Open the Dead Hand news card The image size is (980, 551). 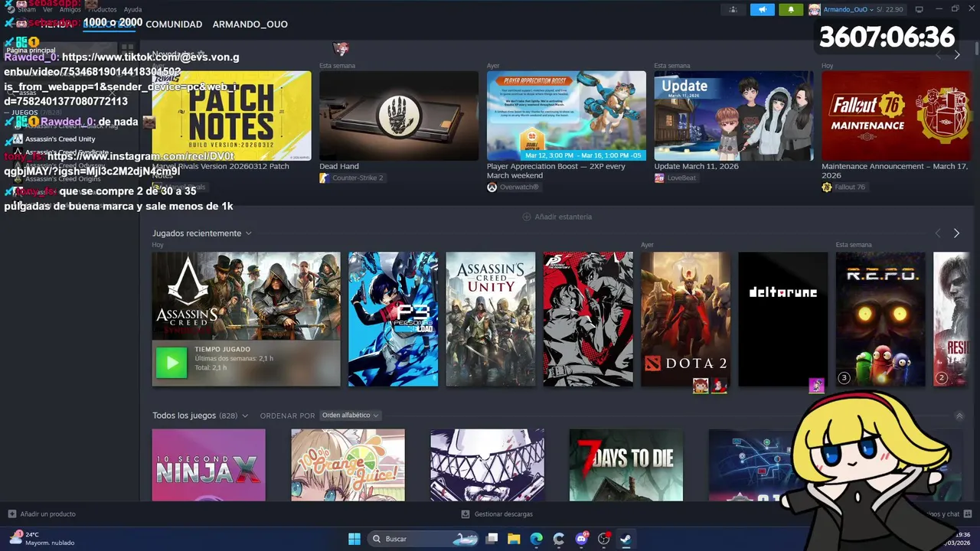click(x=399, y=116)
